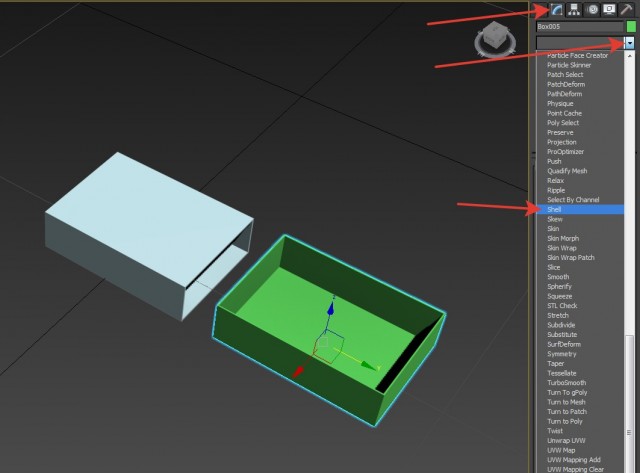This screenshot has width=640, height=473.
Task: Click the blue Z axis gizmo arrow
Action: point(330,310)
